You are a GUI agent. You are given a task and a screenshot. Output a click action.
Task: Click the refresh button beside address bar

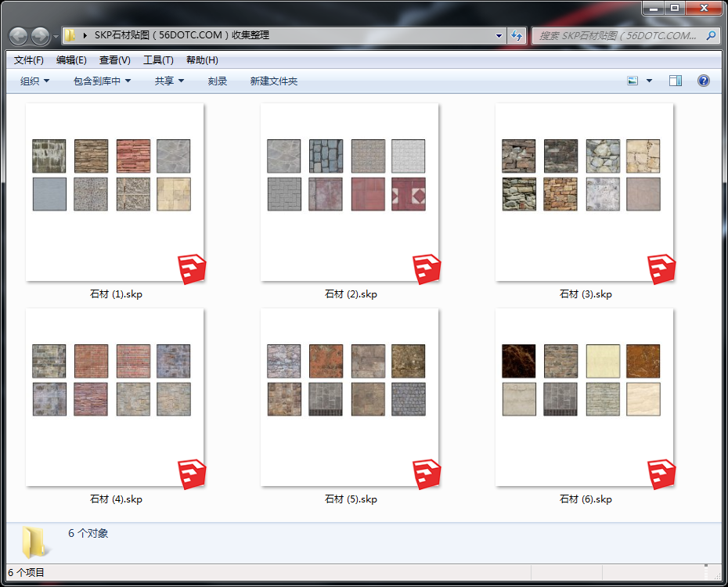(517, 35)
